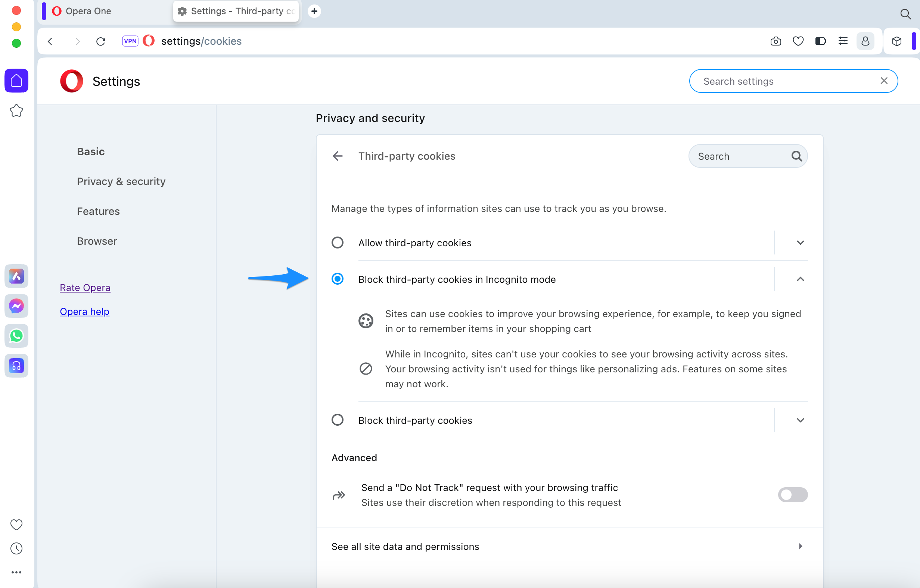This screenshot has width=920, height=588.
Task: Open the Pinboards heart icon in sidebar
Action: 16,524
